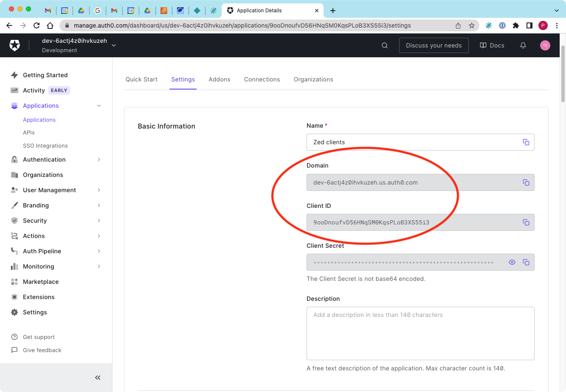Open the tenant switcher dropdown
The image size is (566, 392).
[x=114, y=45]
